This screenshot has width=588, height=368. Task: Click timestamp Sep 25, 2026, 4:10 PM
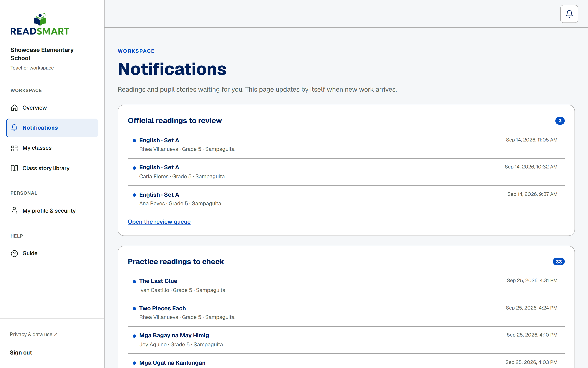pyautogui.click(x=532, y=335)
